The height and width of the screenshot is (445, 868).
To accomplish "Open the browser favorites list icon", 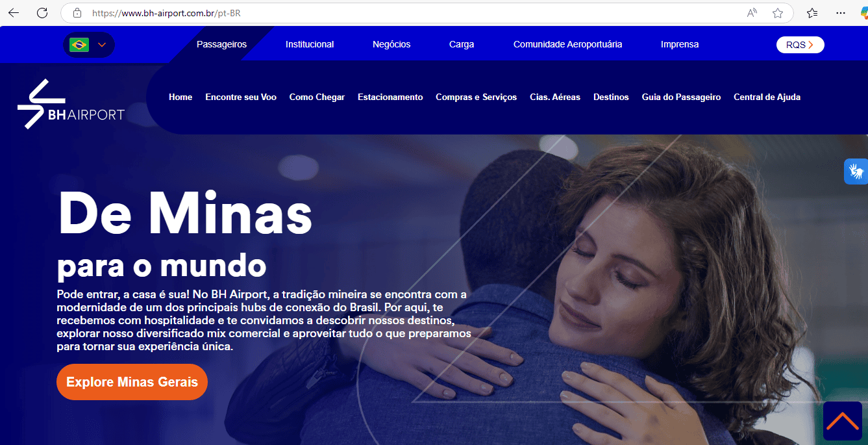I will click(812, 12).
